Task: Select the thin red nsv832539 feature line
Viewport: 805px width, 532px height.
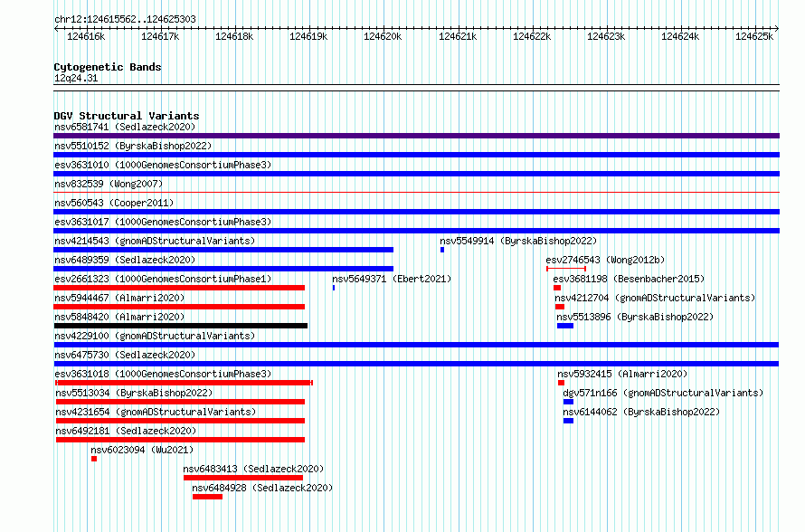Action: (416, 193)
